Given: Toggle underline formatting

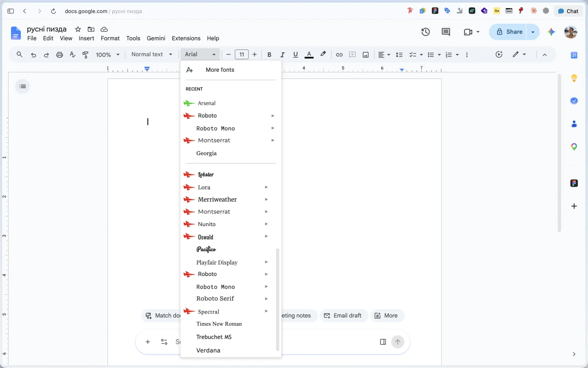Looking at the screenshot, I should pyautogui.click(x=295, y=54).
